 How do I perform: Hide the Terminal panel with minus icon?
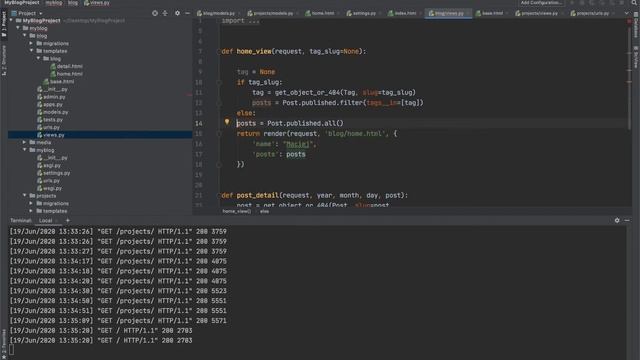click(x=627, y=220)
